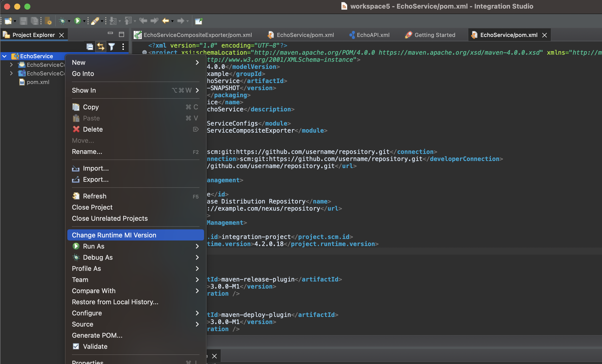This screenshot has width=602, height=364.
Task: Toggle Link with Editor in Project Explorer
Action: [x=101, y=47]
